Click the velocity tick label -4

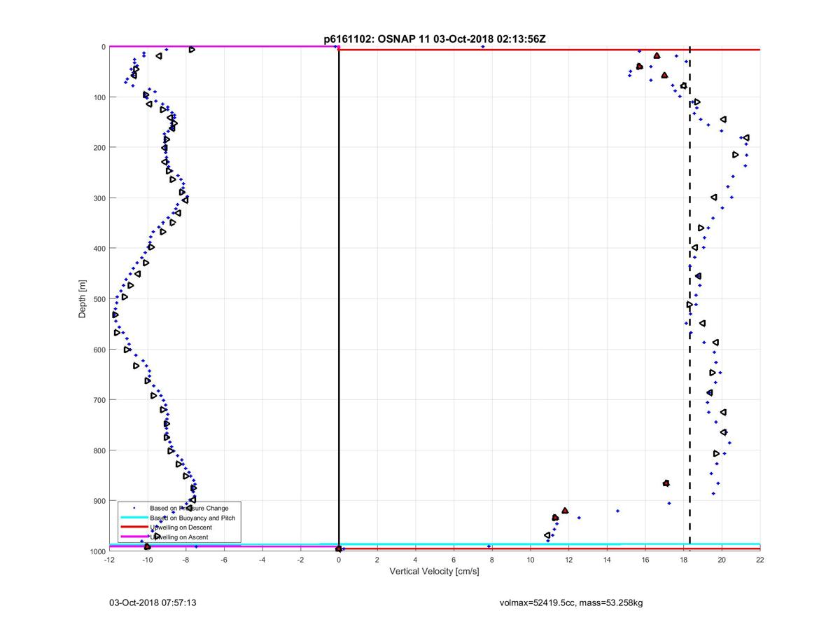[x=262, y=560]
